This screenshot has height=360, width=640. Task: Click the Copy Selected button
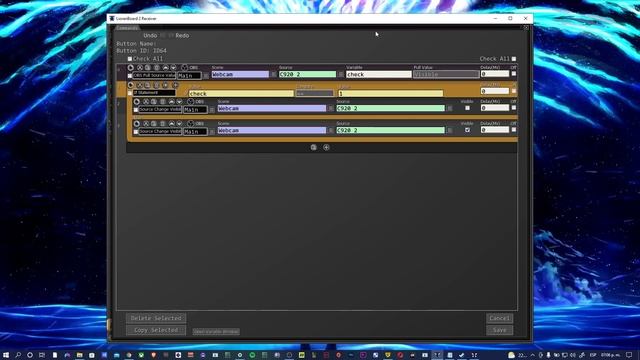[156, 330]
